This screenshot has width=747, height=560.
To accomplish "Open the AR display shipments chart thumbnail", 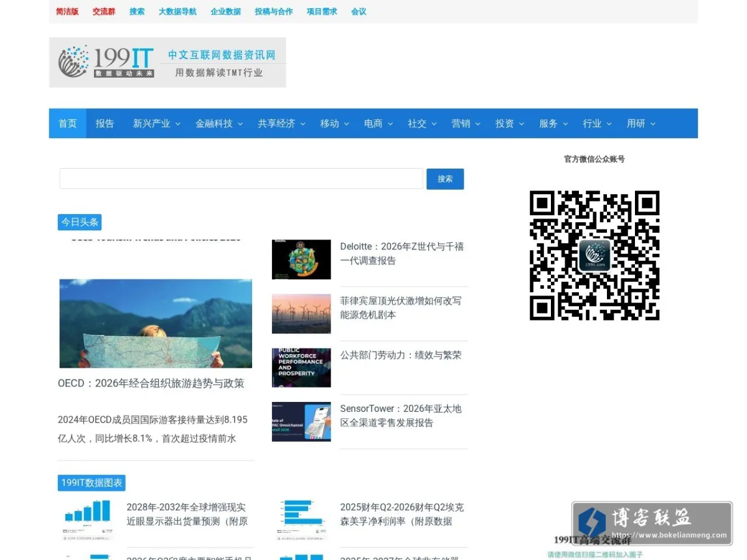I will [x=88, y=520].
